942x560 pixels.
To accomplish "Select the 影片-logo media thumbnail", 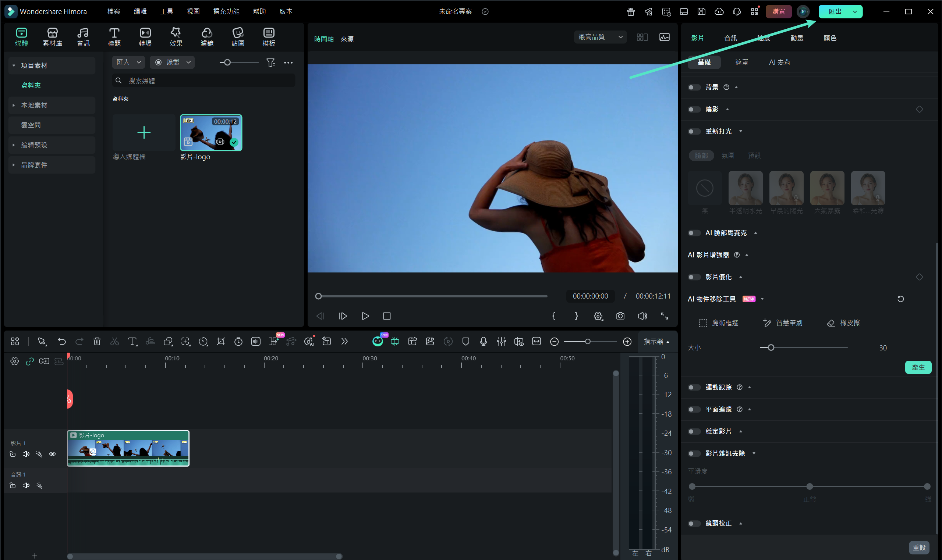I will 211,133.
